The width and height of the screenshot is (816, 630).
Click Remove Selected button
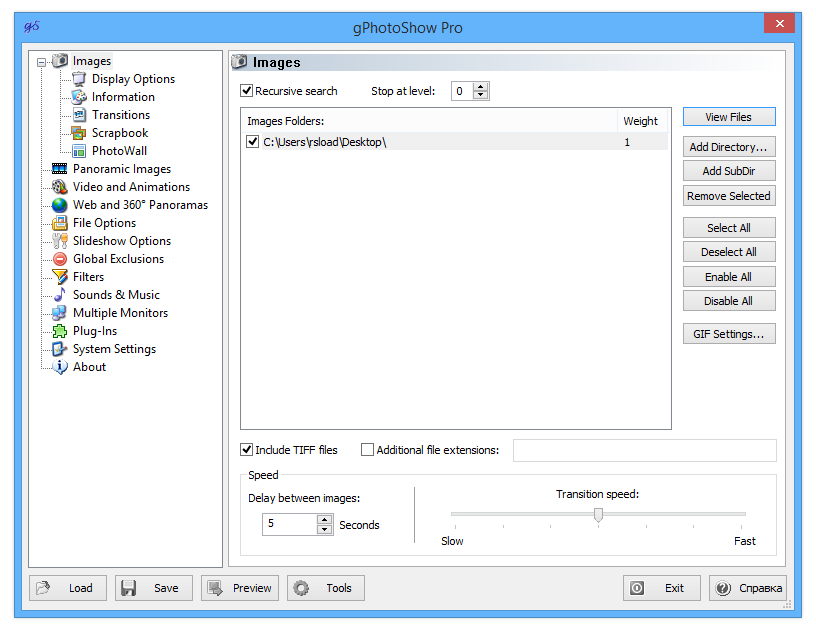click(729, 196)
